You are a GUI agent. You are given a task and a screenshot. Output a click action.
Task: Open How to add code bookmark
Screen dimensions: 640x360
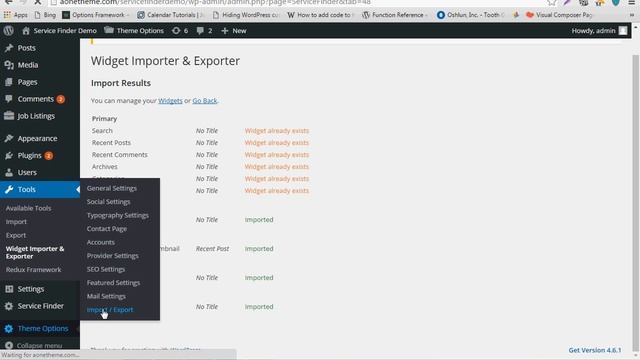(320, 15)
